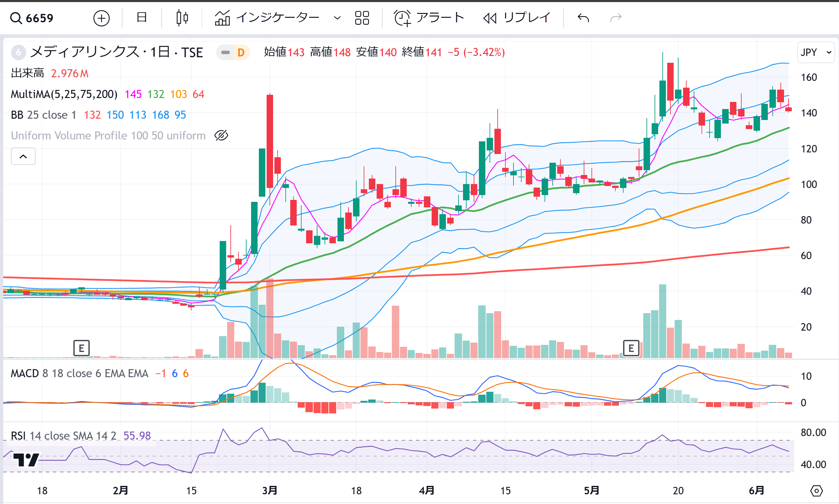Select the 出来高 volume legend

[27, 73]
